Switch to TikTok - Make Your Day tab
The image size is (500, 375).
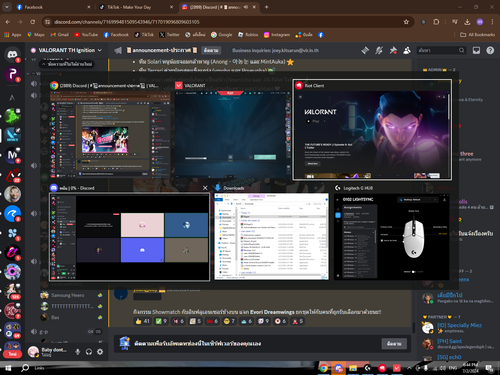(136, 7)
